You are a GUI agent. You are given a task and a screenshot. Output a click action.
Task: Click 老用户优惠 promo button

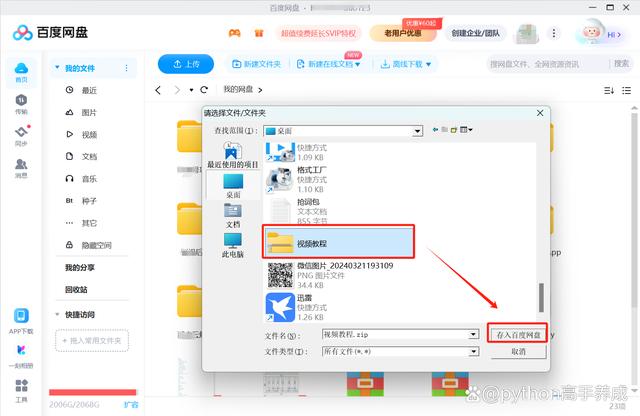coord(402,33)
